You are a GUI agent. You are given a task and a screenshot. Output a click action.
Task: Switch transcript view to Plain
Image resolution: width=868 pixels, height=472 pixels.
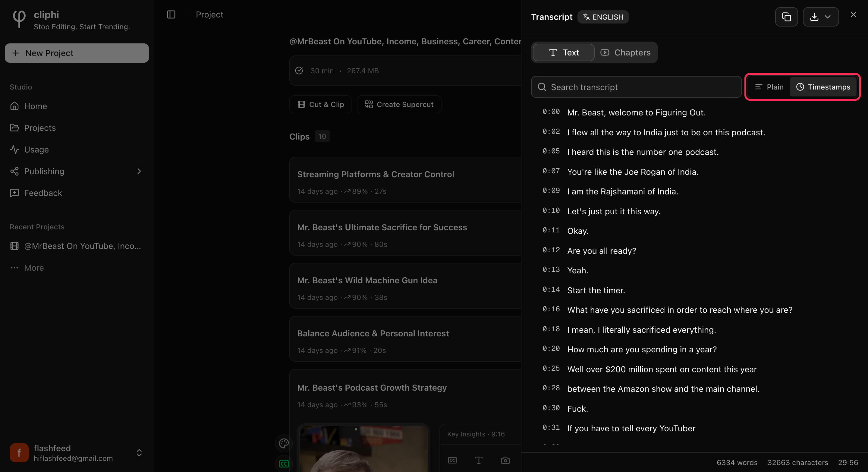[x=769, y=87]
